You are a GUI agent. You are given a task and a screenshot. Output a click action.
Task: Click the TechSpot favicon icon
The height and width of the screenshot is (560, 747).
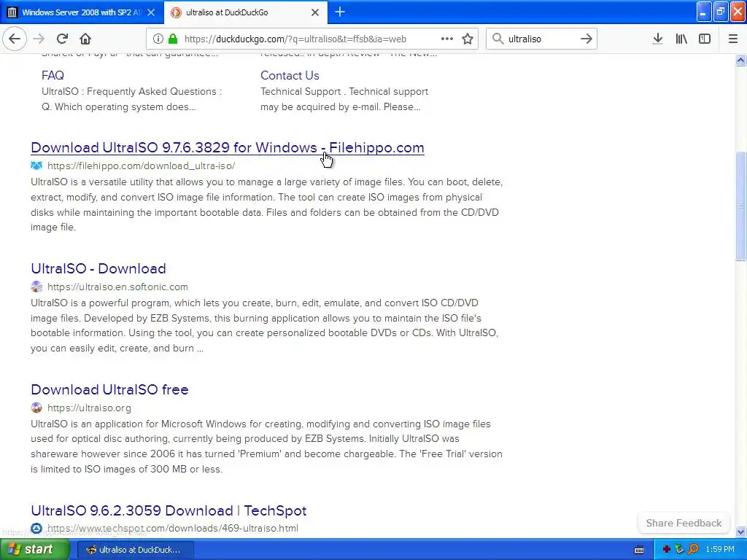(x=36, y=528)
